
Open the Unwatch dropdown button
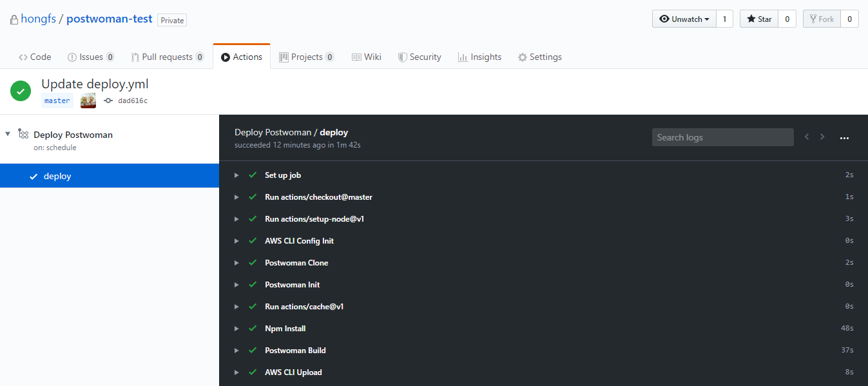point(684,19)
